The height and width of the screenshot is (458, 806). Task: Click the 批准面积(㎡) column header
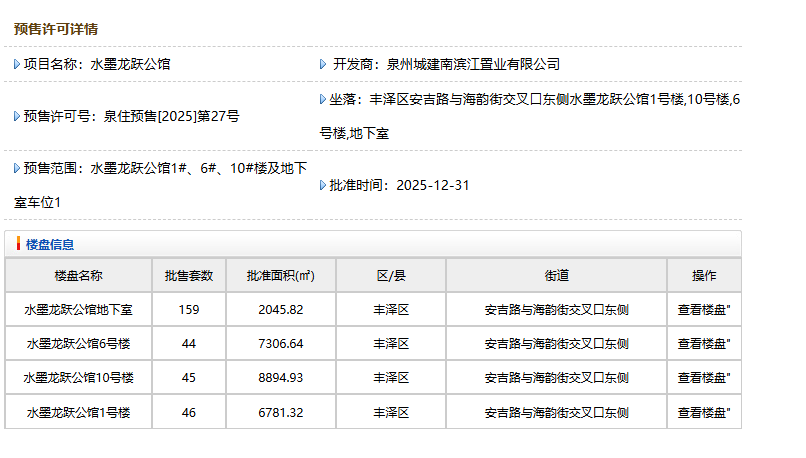(x=280, y=276)
